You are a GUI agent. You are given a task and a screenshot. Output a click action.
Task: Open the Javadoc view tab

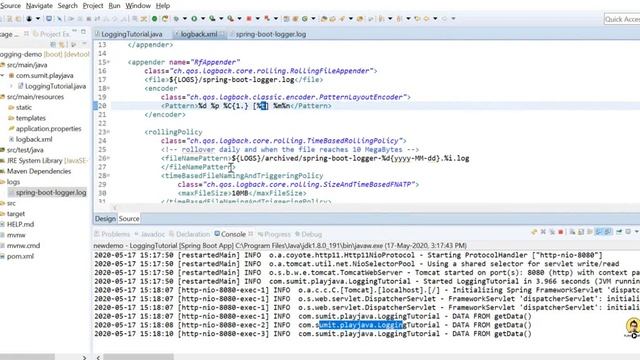[x=150, y=234]
